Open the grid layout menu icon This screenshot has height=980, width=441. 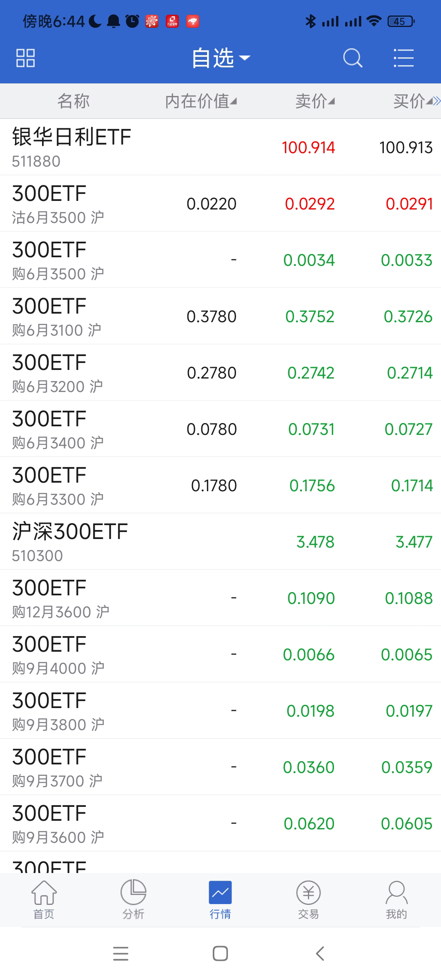click(25, 58)
